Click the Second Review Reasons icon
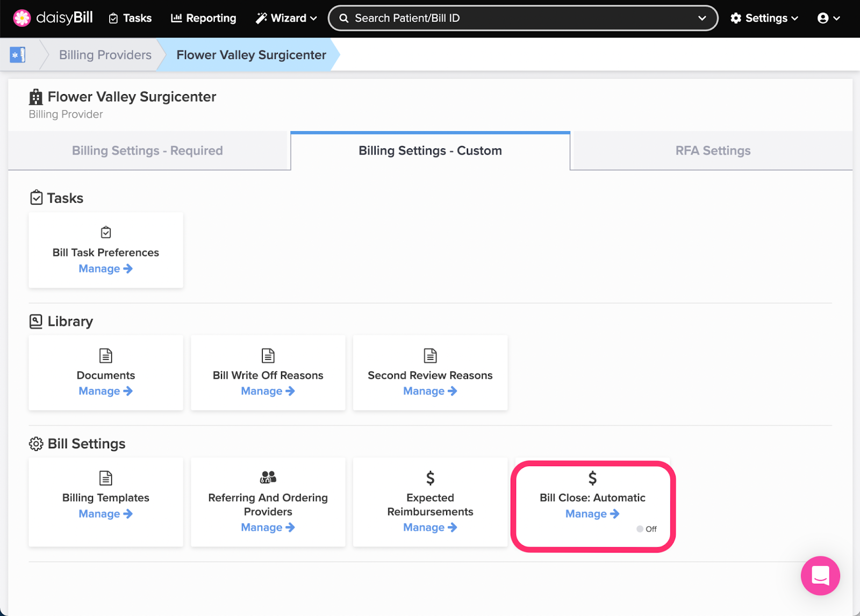The width and height of the screenshot is (860, 616). tap(431, 355)
